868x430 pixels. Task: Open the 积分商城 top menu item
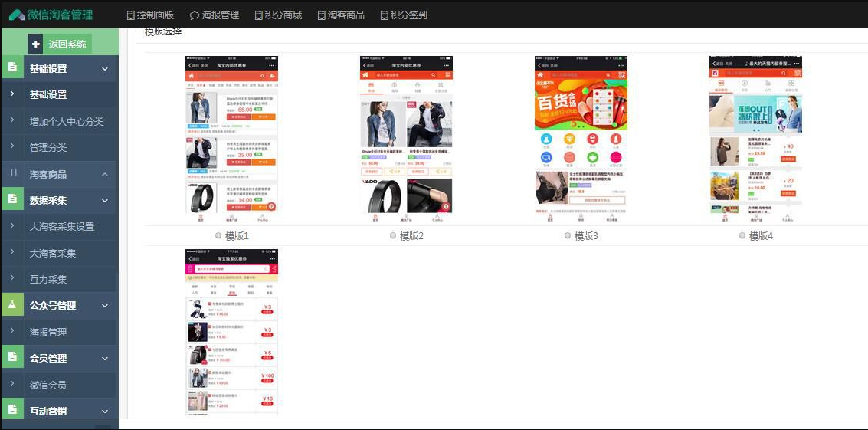(278, 15)
